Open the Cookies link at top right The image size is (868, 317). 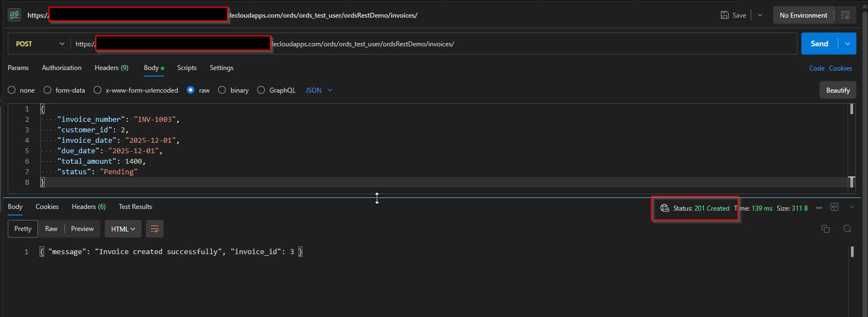pyautogui.click(x=840, y=68)
